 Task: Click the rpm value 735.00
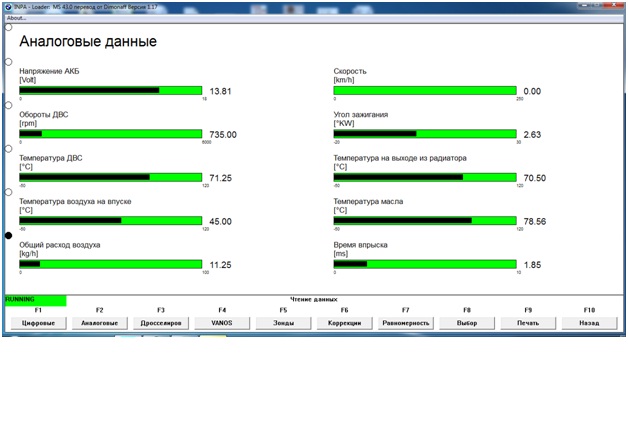(223, 135)
